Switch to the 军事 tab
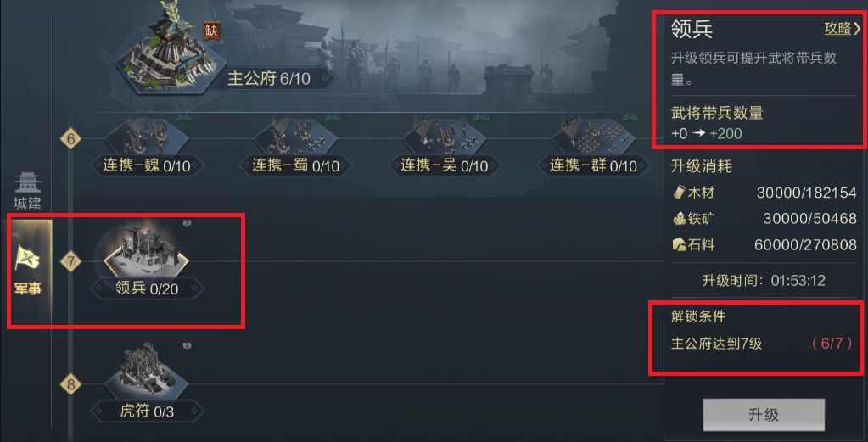The image size is (868, 442). tap(28, 270)
